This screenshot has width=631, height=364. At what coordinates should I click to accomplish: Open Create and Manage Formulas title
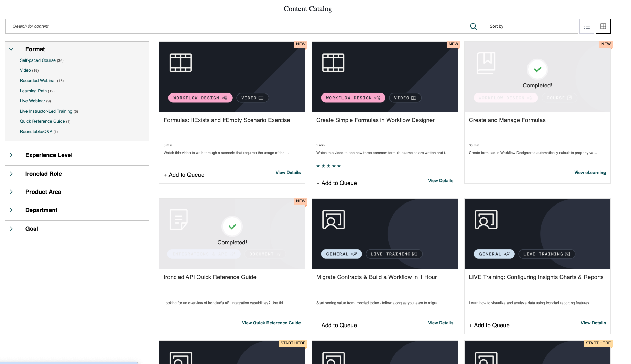coord(507,120)
